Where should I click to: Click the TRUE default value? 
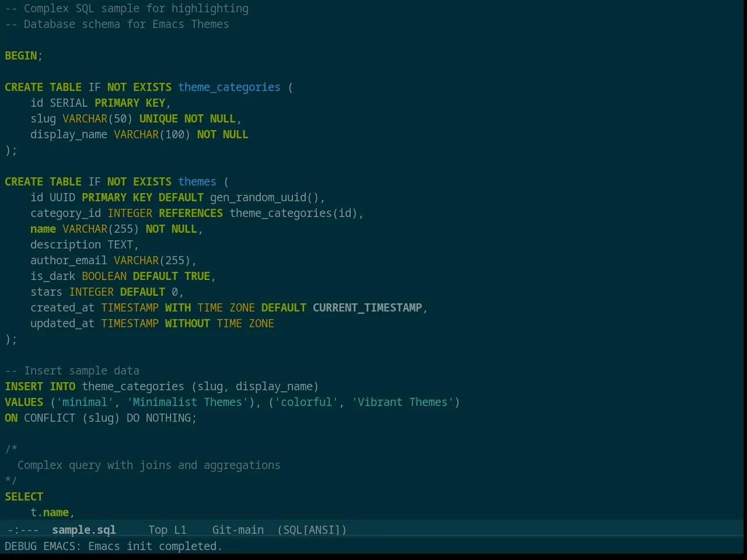tap(197, 276)
